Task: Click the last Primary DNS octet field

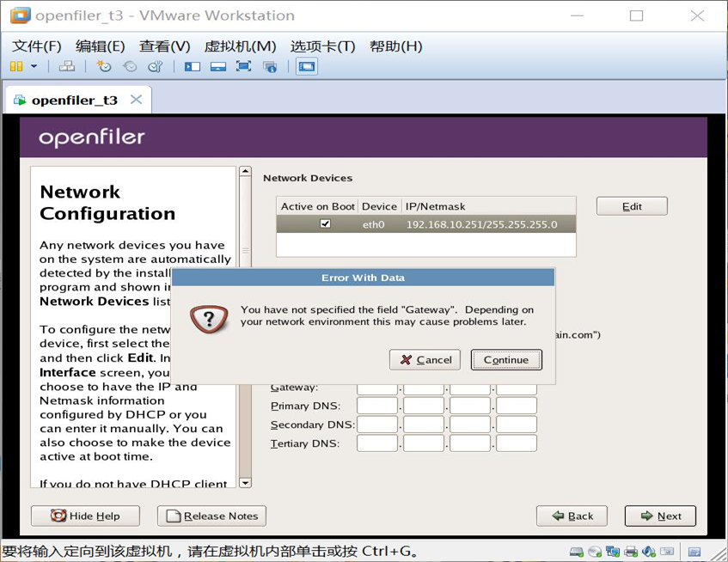Action: (x=517, y=406)
